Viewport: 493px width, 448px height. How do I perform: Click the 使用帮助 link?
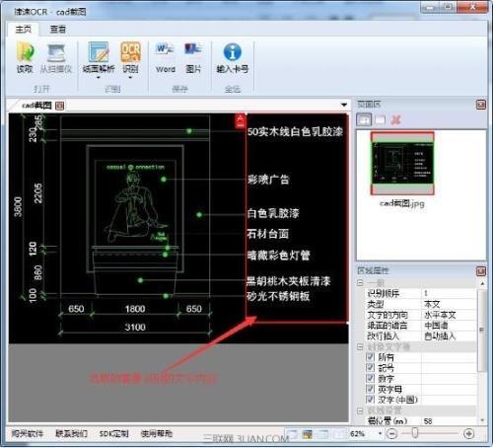[x=156, y=433]
